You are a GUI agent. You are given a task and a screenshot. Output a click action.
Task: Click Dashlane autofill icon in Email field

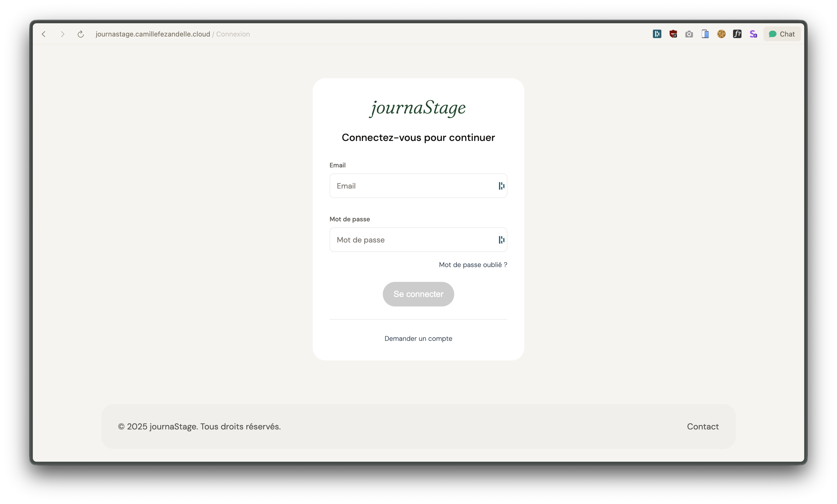pos(501,186)
